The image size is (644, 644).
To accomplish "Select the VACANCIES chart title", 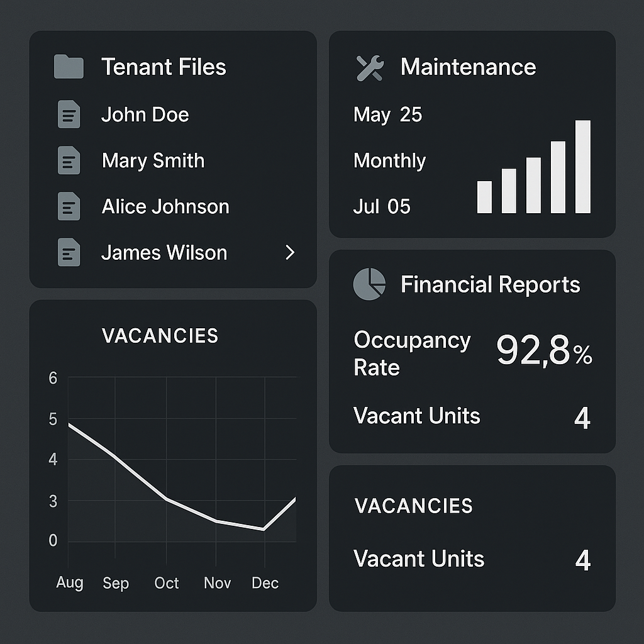I will [x=160, y=336].
